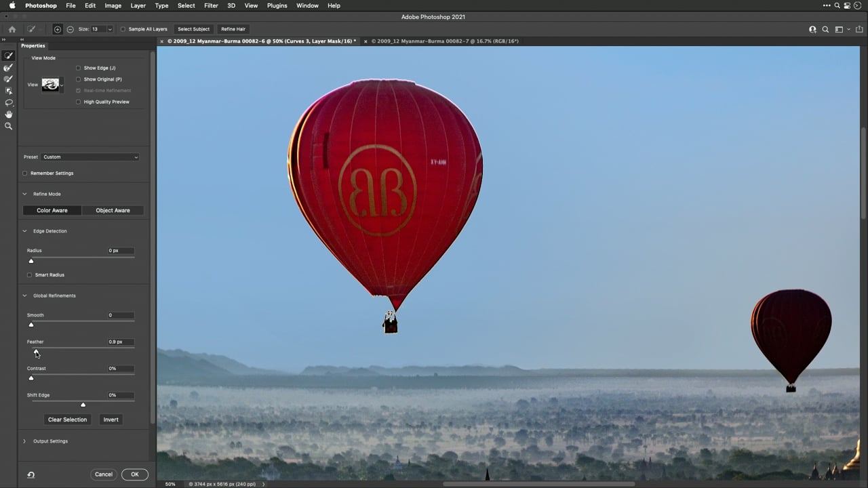Viewport: 868px width, 488px height.
Task: Open the File menu
Action: [71, 5]
